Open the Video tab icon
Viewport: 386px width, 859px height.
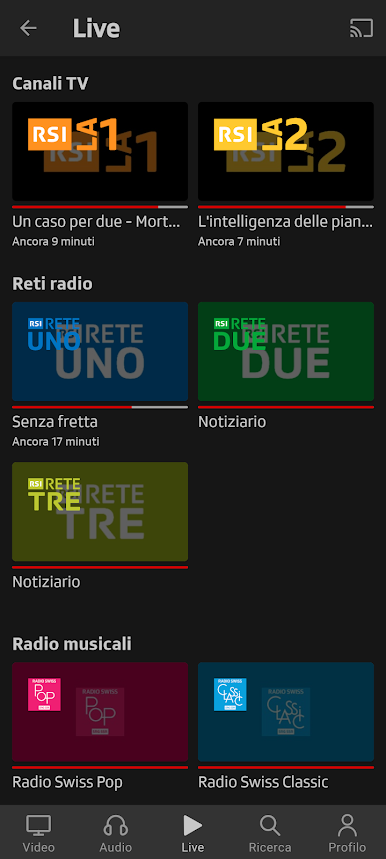click(x=38, y=826)
